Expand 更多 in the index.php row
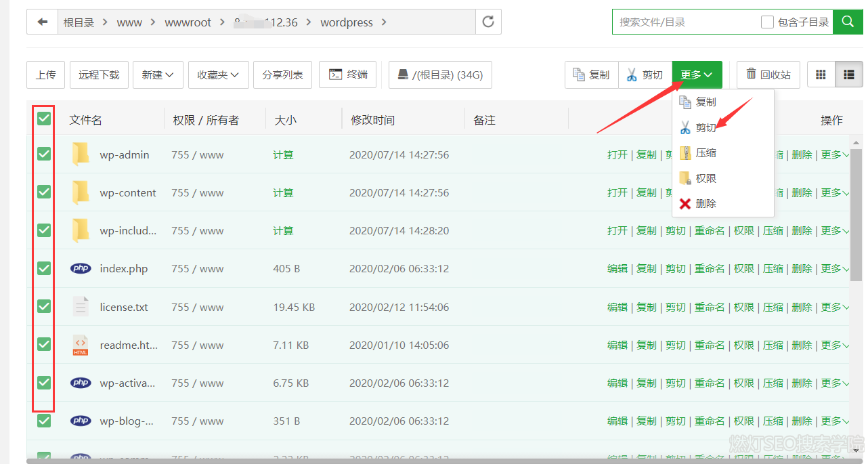 tap(834, 268)
